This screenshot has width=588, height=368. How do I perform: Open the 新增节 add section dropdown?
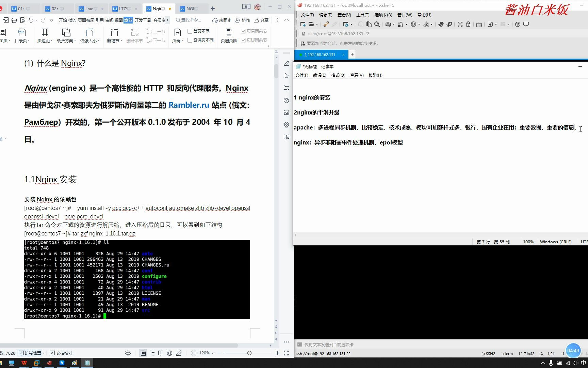[114, 35]
